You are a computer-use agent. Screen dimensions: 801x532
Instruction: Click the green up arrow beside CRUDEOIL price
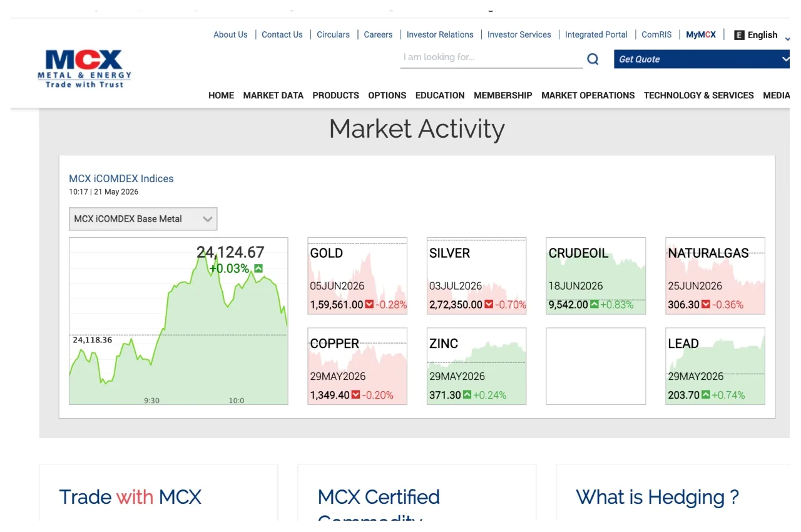(594, 305)
